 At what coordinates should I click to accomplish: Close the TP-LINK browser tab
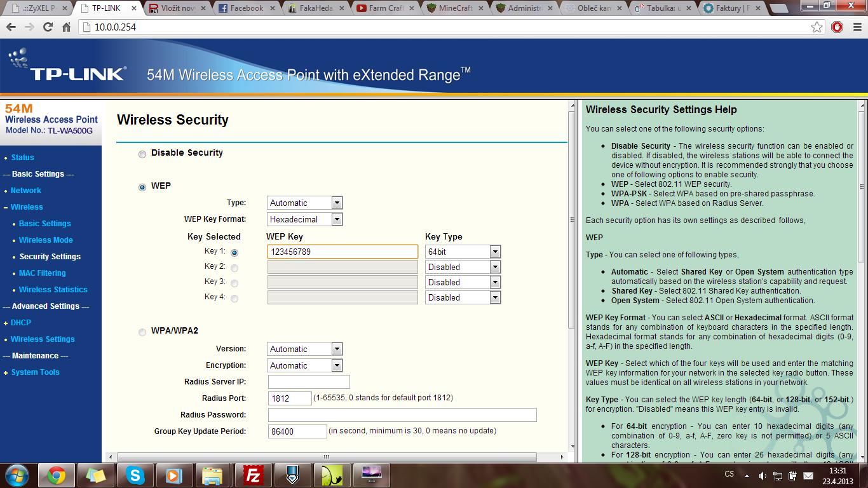[133, 8]
